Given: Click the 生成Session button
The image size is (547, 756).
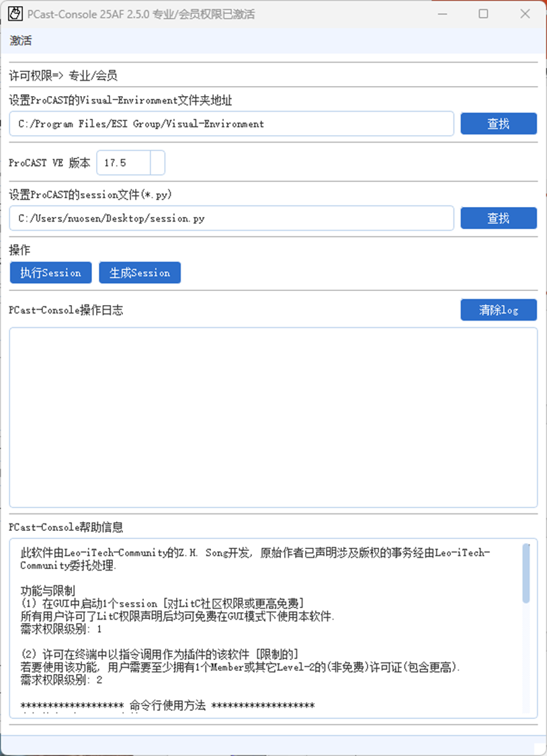Looking at the screenshot, I should coord(140,273).
